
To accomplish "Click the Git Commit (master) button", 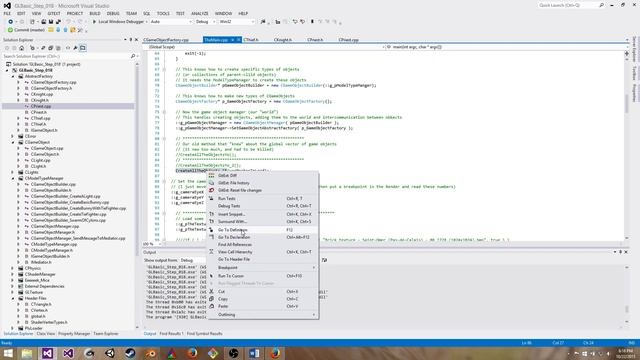I will [26, 30].
